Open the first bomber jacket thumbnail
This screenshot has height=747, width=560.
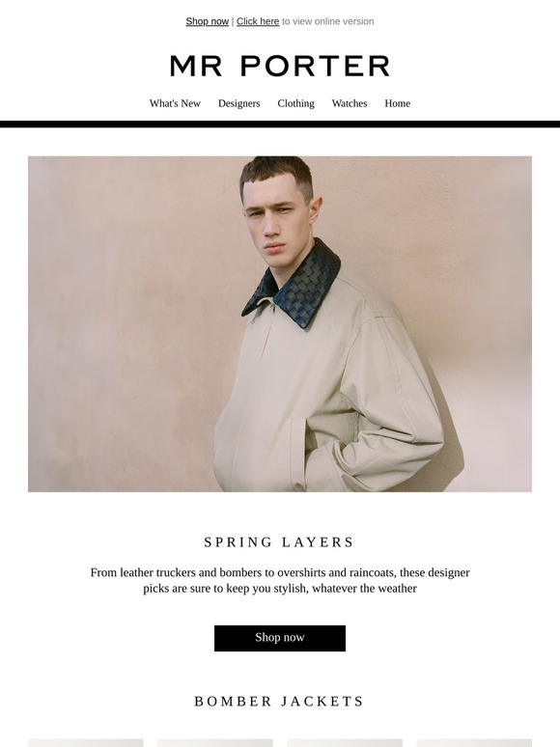[86, 743]
